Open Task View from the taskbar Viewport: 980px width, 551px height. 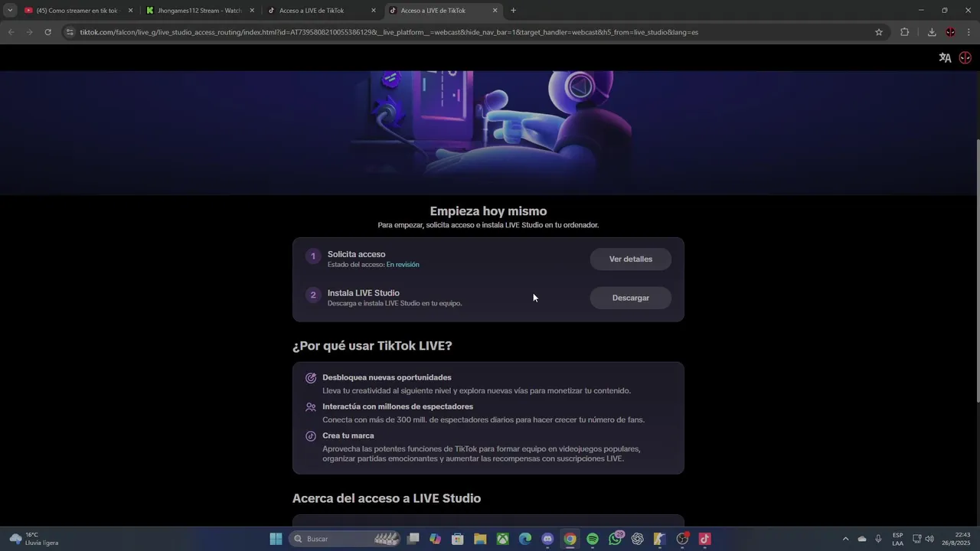(413, 539)
